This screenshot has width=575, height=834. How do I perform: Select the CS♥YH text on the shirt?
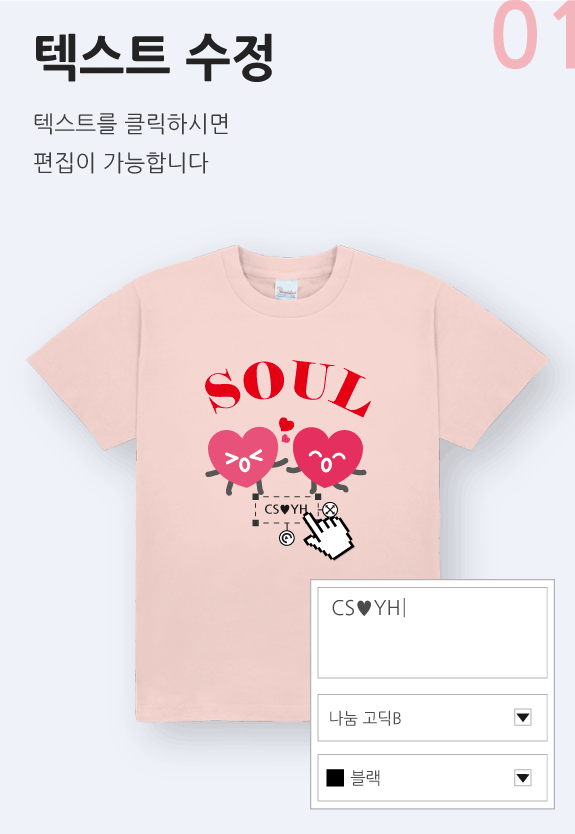tap(286, 510)
